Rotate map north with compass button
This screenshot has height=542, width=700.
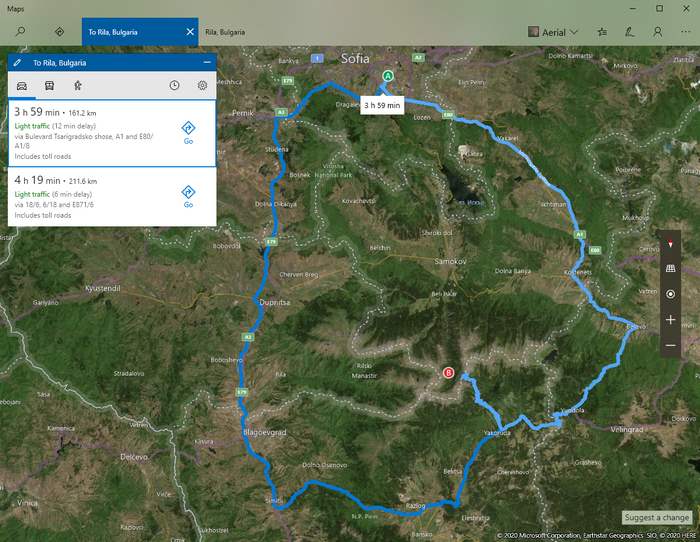click(x=670, y=244)
